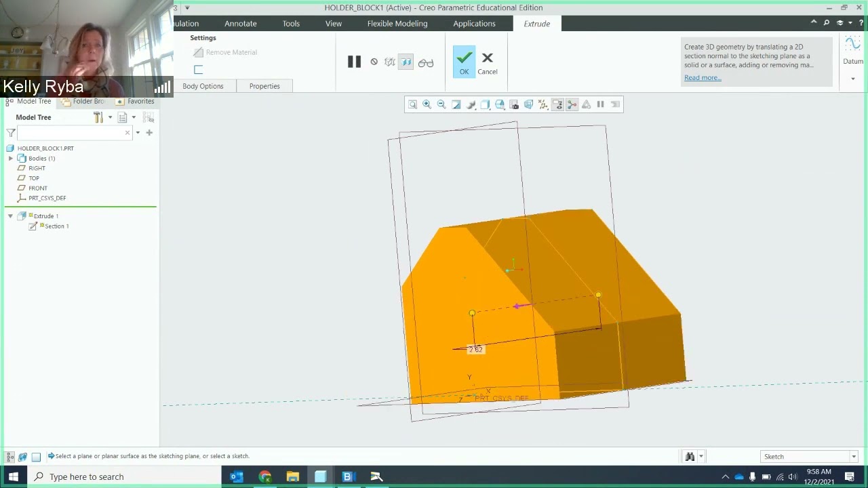Open File Explorer from the taskbar
868x488 pixels.
pos(292,476)
